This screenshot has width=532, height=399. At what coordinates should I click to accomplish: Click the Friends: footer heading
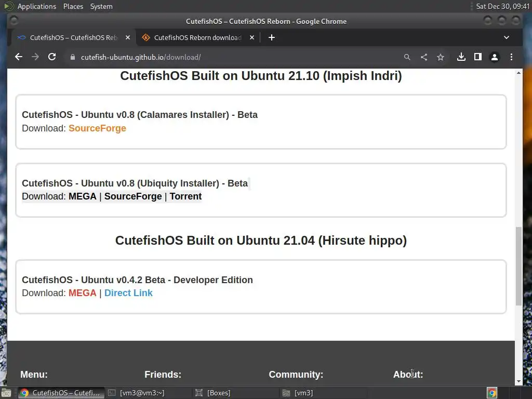(x=163, y=374)
